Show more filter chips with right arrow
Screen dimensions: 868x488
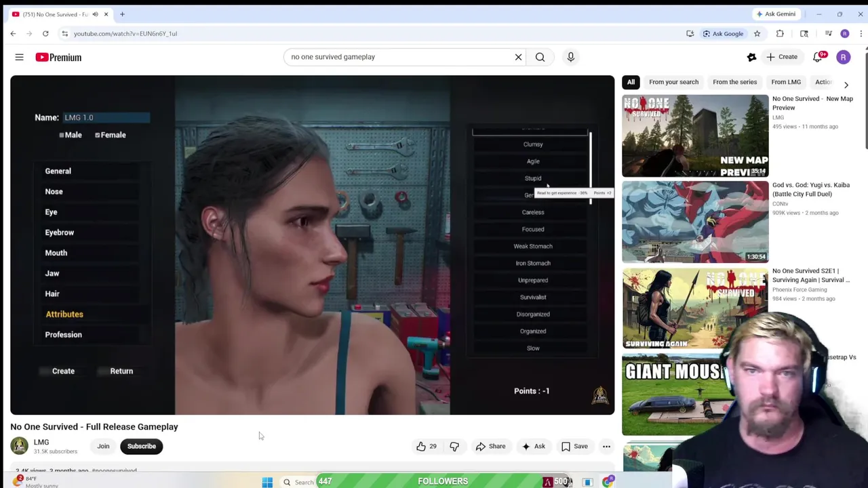click(x=846, y=85)
